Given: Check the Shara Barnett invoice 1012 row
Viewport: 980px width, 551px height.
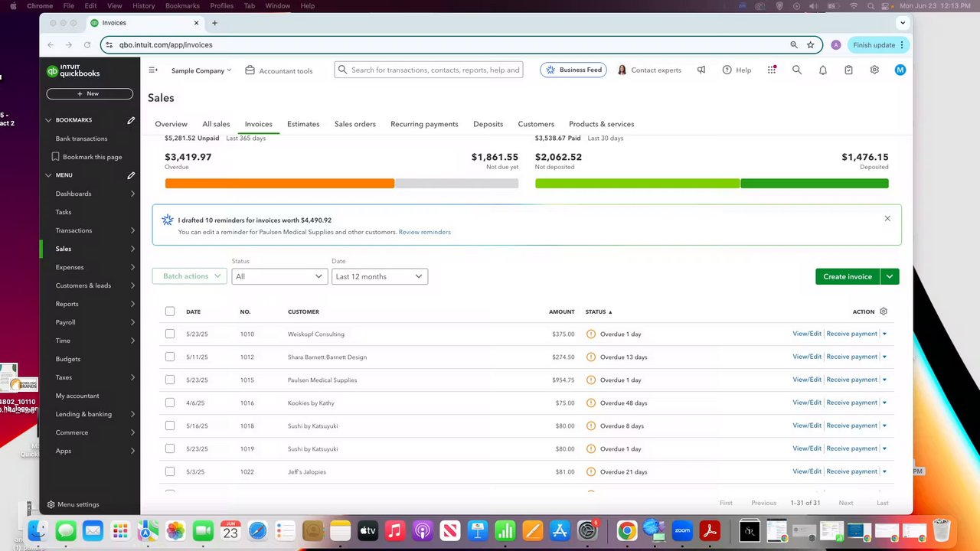Looking at the screenshot, I should tap(170, 357).
